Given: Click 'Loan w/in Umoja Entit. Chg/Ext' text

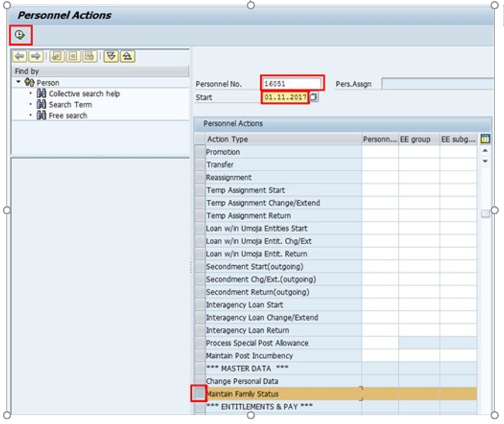Looking at the screenshot, I should point(259,241).
